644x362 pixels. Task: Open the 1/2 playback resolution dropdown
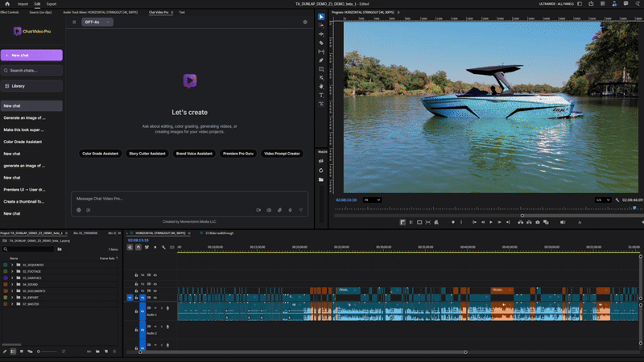(602, 200)
